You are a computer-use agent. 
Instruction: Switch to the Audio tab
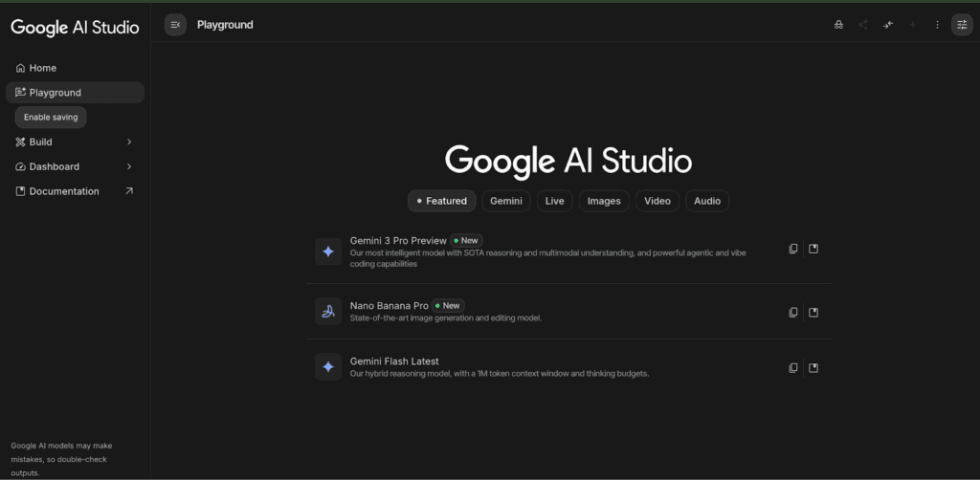coord(707,201)
